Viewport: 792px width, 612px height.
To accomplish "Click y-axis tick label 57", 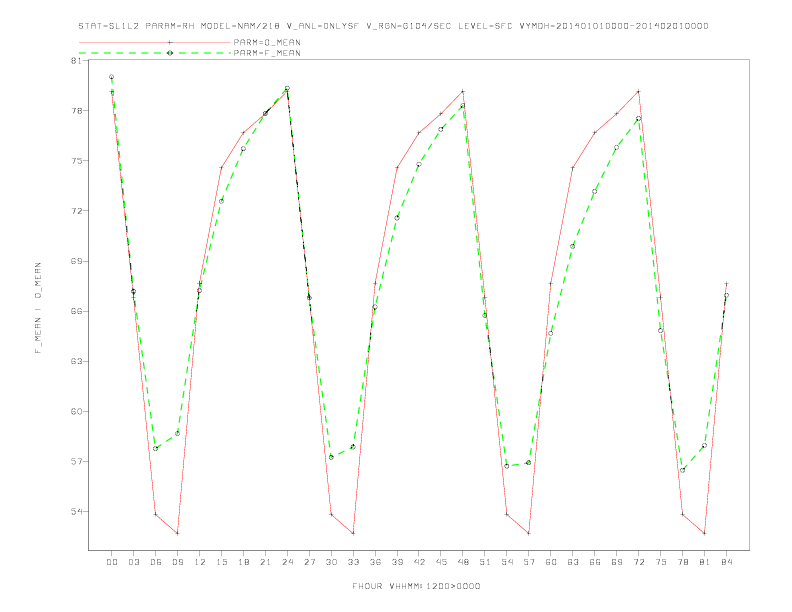I will coord(77,461).
